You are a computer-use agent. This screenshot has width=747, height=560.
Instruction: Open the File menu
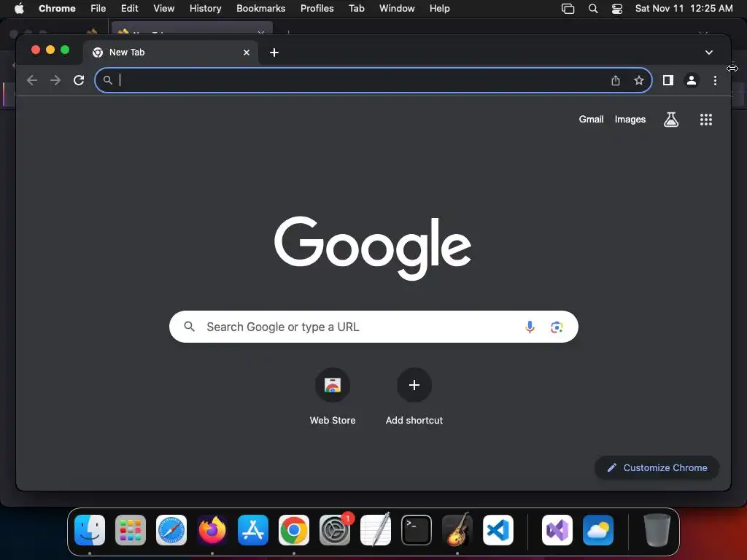(x=98, y=9)
